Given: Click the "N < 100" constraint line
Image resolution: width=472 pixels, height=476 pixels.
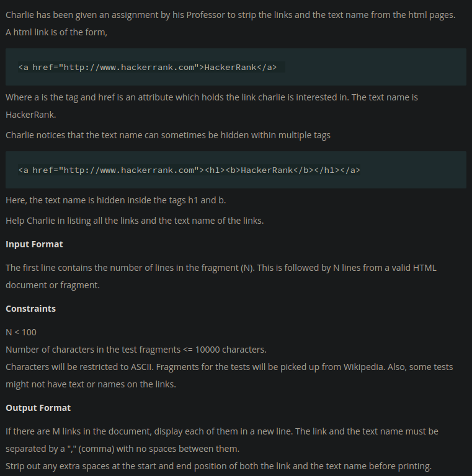Looking at the screenshot, I should (x=21, y=332).
